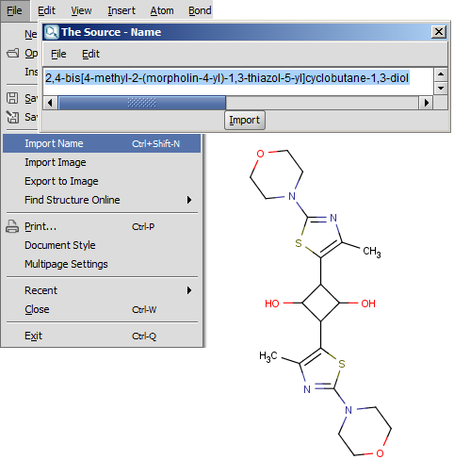Click the Save floppy disk icon
Screen dimensions: 454x476
point(12,98)
